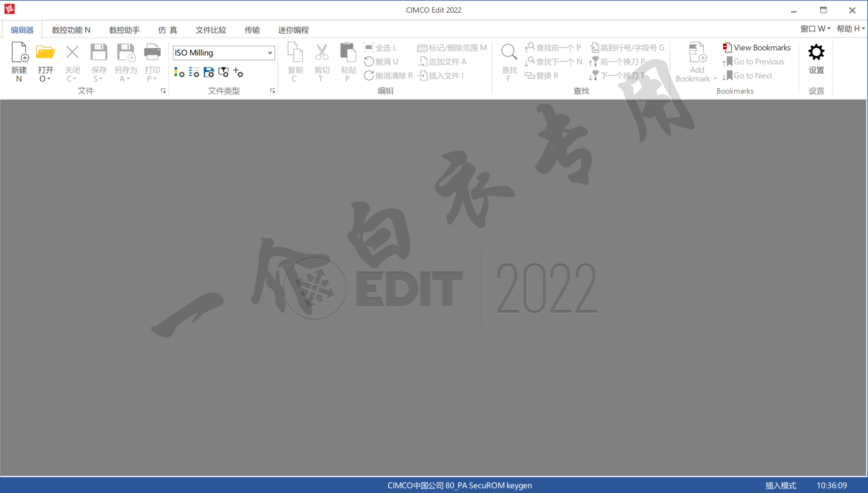Image resolution: width=868 pixels, height=493 pixels.
Task: Switch to the 迷你编程 tab
Action: (293, 30)
